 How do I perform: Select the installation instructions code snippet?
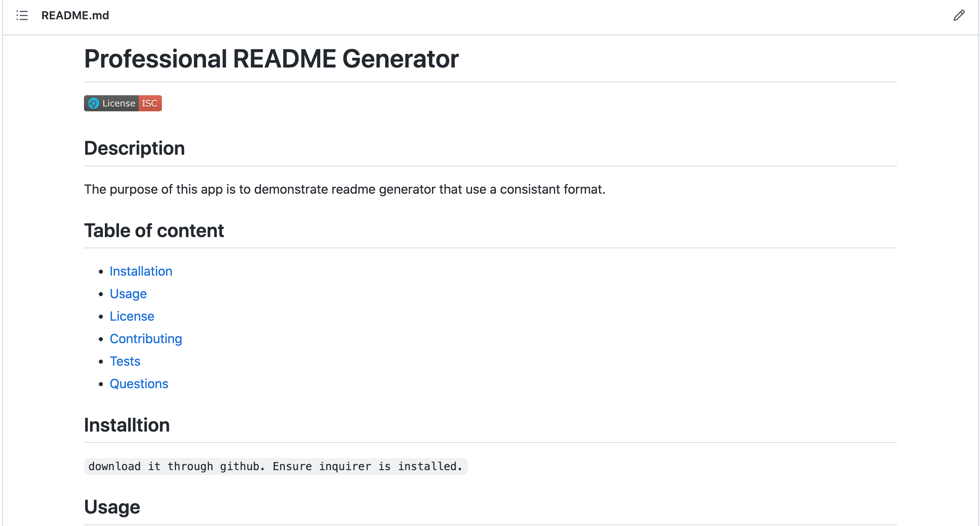[275, 466]
